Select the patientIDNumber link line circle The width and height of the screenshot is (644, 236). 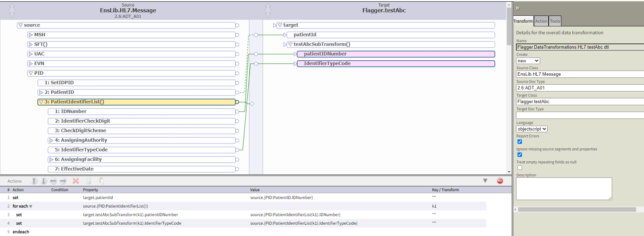point(256,54)
